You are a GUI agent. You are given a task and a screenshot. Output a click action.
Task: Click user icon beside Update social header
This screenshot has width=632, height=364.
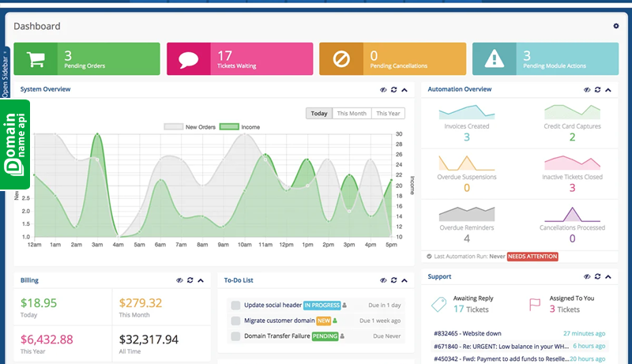tap(344, 306)
